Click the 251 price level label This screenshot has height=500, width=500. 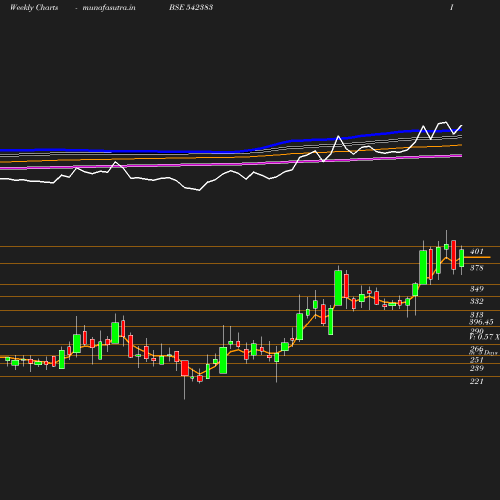click(476, 360)
